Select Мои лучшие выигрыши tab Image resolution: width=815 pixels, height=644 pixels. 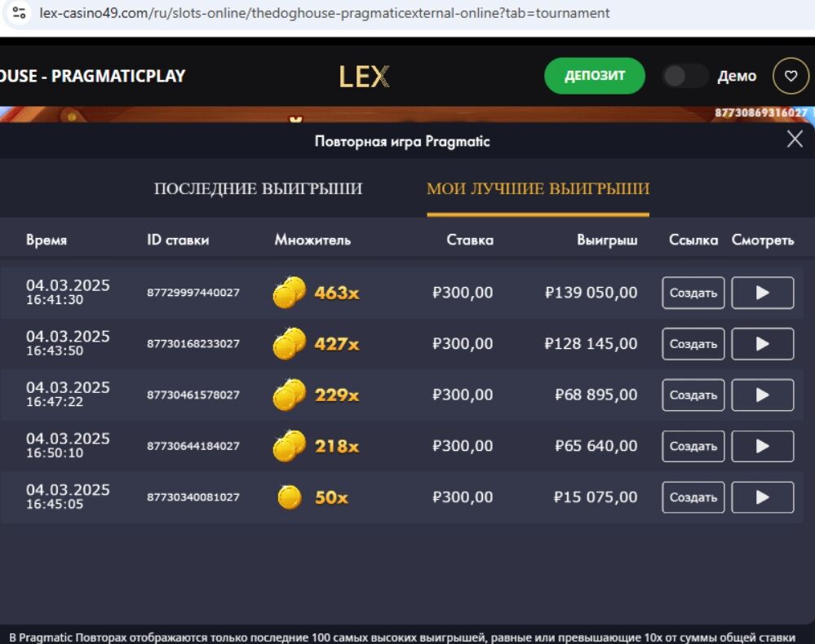pyautogui.click(x=538, y=189)
